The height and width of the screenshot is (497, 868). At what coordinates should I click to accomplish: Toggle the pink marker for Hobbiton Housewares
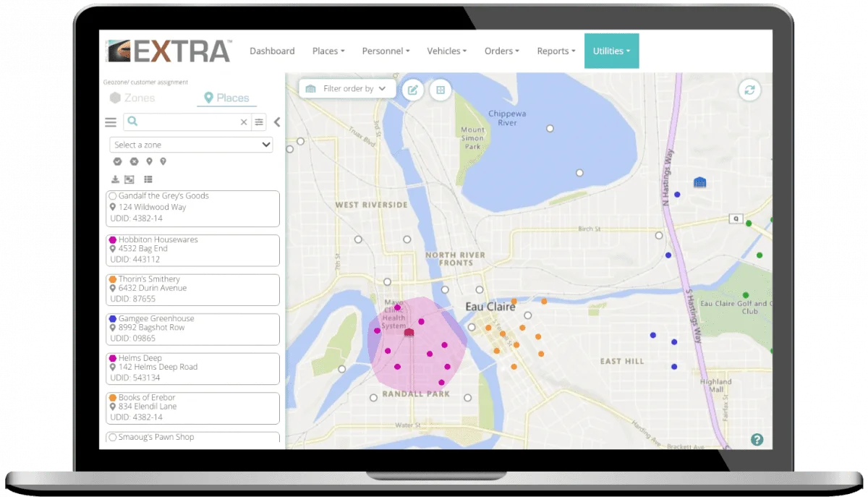(x=113, y=239)
